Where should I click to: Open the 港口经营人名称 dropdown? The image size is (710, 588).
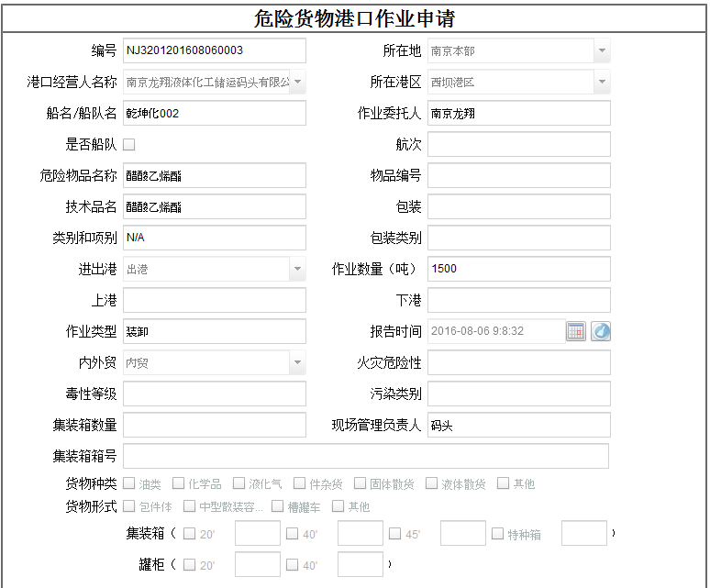297,82
